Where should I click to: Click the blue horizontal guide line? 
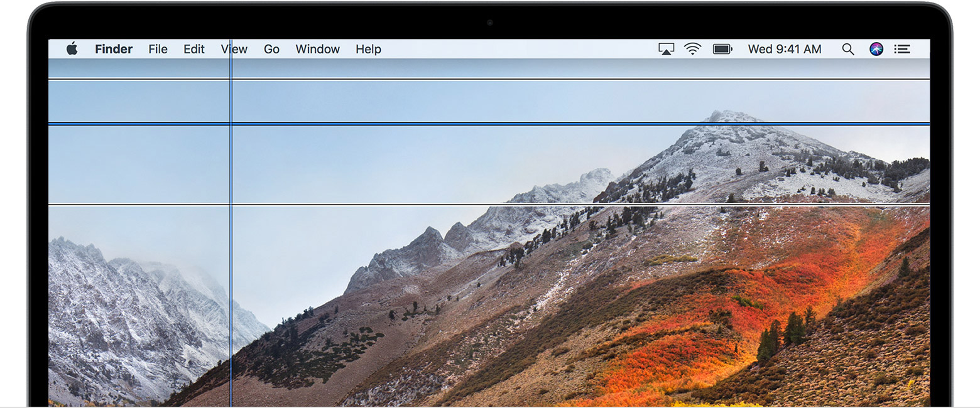point(503,124)
